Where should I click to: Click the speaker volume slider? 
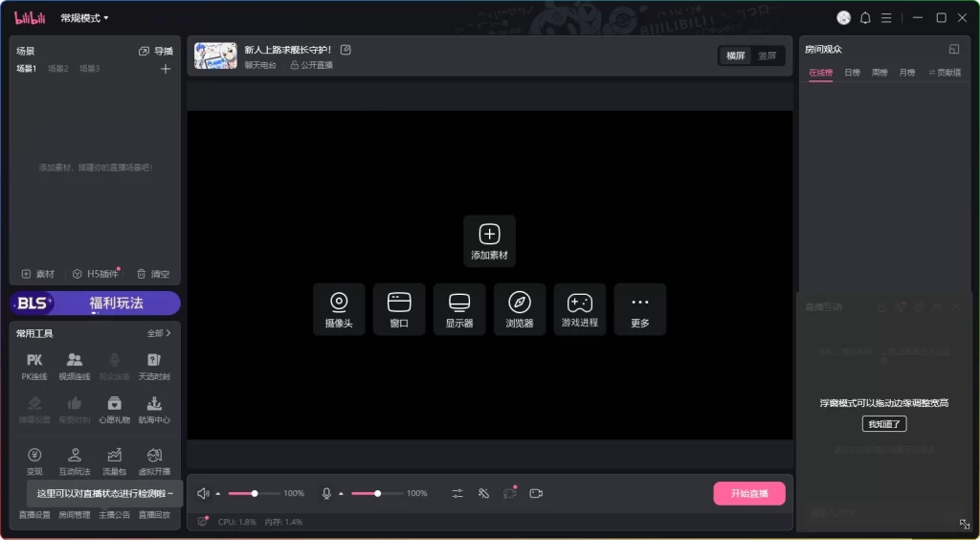(x=254, y=494)
